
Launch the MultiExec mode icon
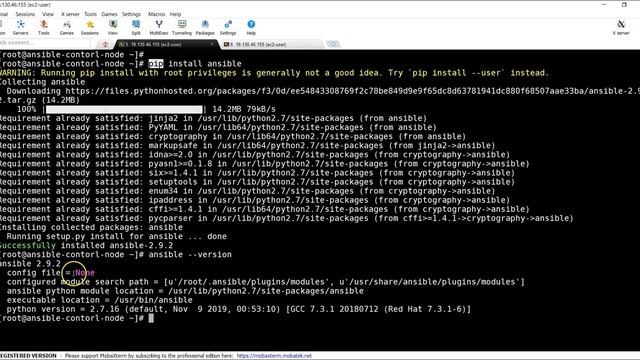(x=159, y=28)
